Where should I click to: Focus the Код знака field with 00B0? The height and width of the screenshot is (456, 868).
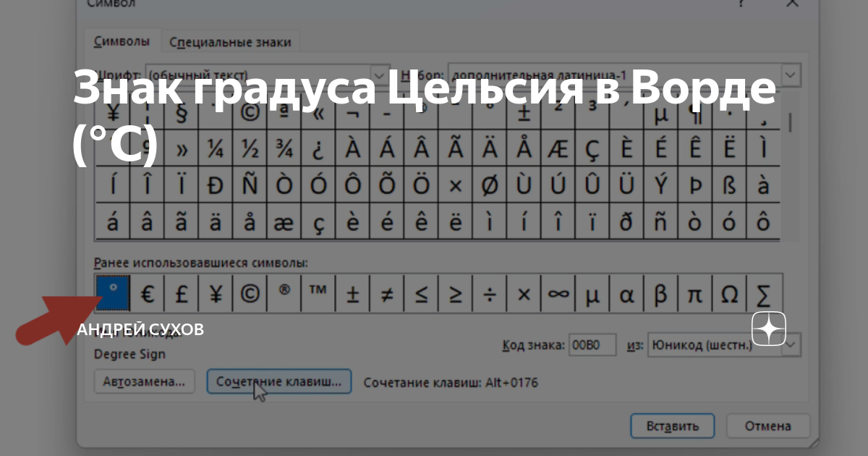tap(592, 345)
